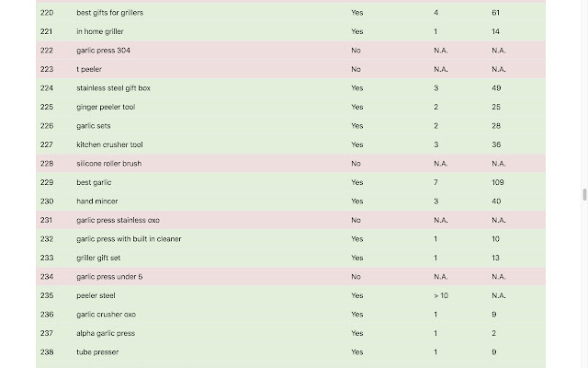Select "garlic press with built in cleaner"

tap(129, 239)
